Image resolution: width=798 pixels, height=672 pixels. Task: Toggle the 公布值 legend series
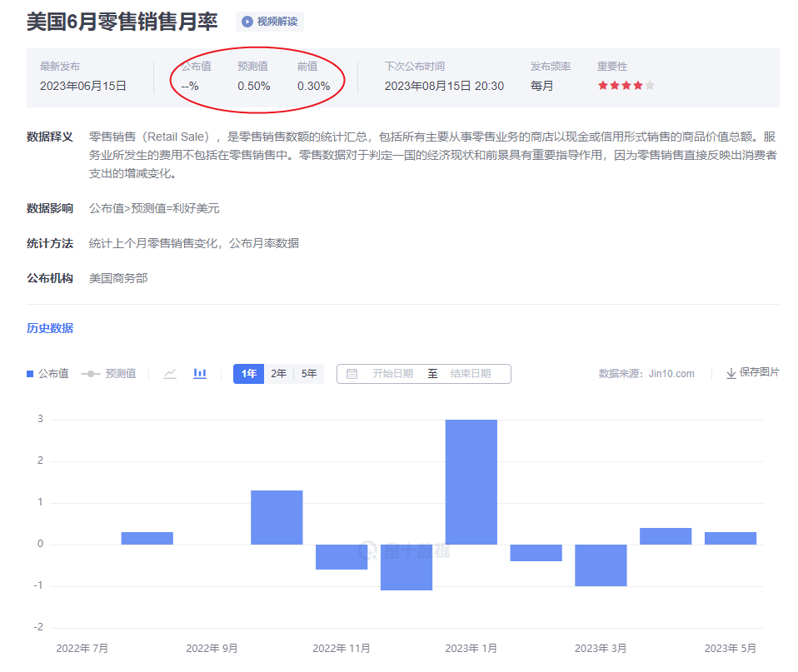click(x=47, y=374)
